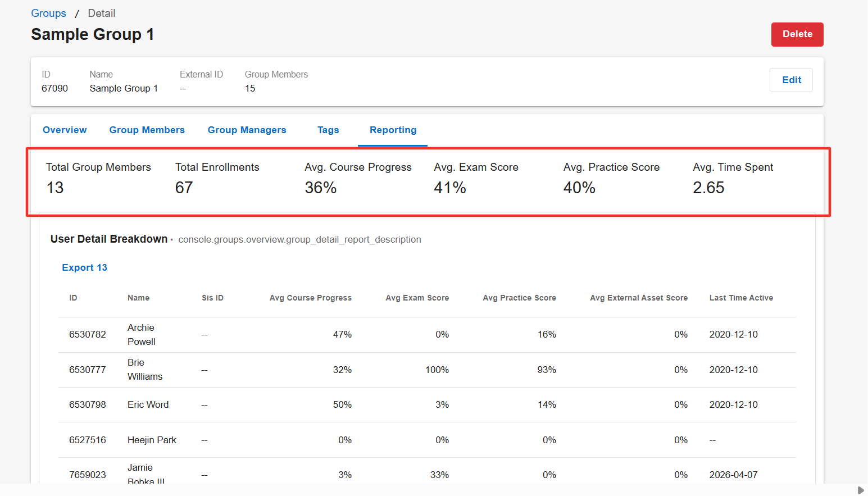
Task: Switch to the Overview tab
Action: click(65, 130)
